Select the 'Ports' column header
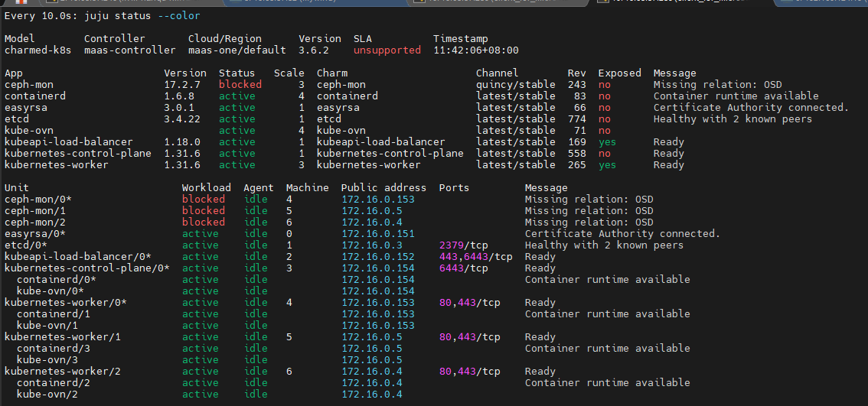 click(454, 187)
